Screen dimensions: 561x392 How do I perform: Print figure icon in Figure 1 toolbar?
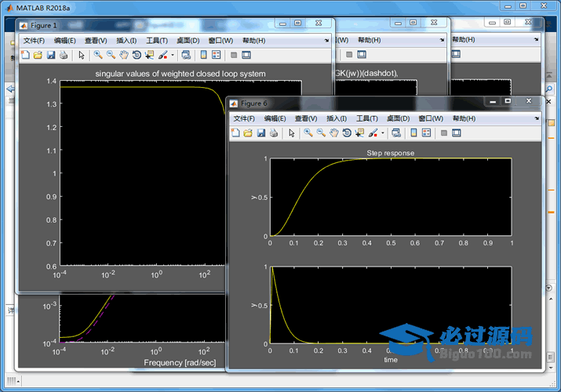64,55
